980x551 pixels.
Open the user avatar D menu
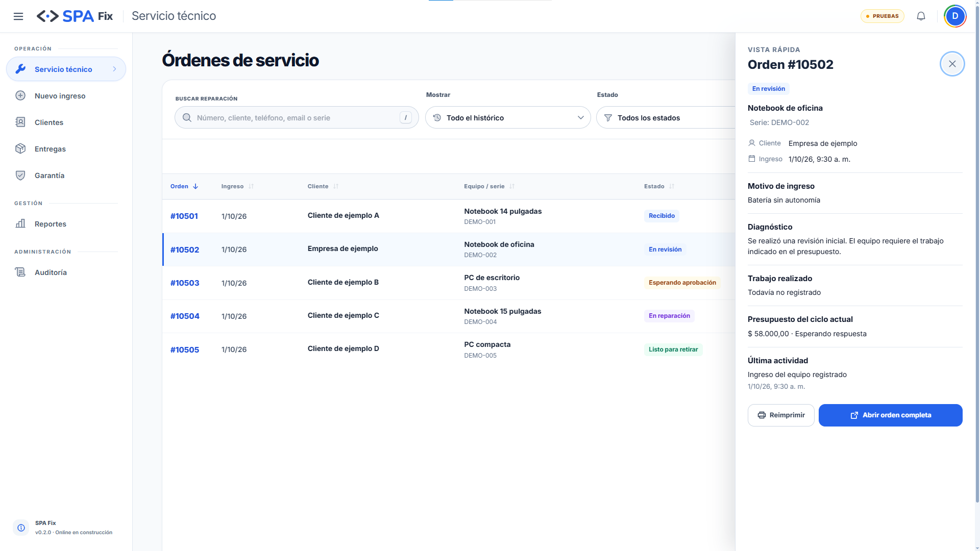coord(955,16)
